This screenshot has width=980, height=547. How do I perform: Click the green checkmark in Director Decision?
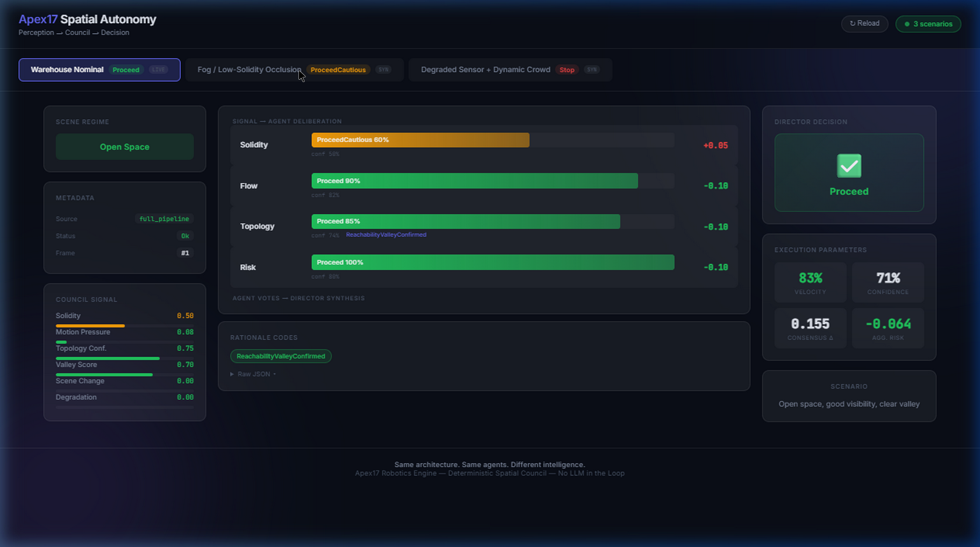click(x=849, y=166)
